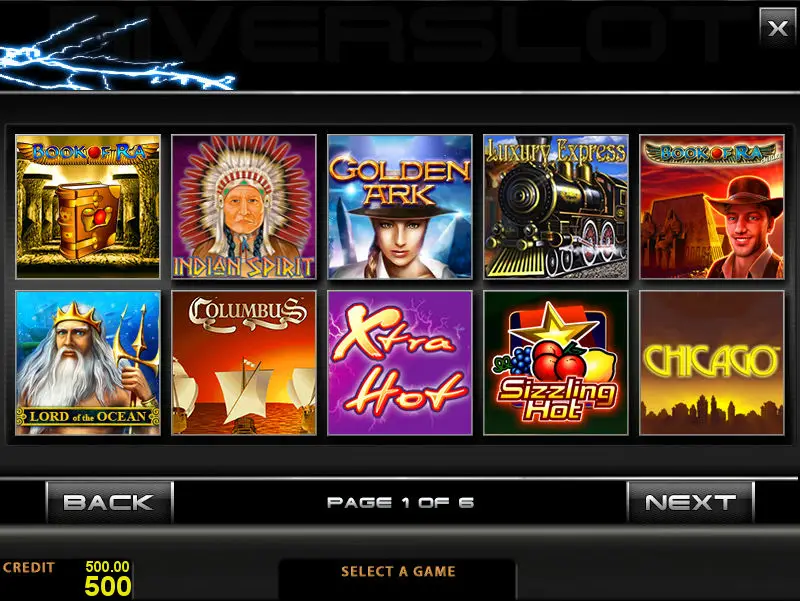Image resolution: width=800 pixels, height=601 pixels.
Task: Choose the Lord of the Ocean game
Action: click(x=88, y=363)
